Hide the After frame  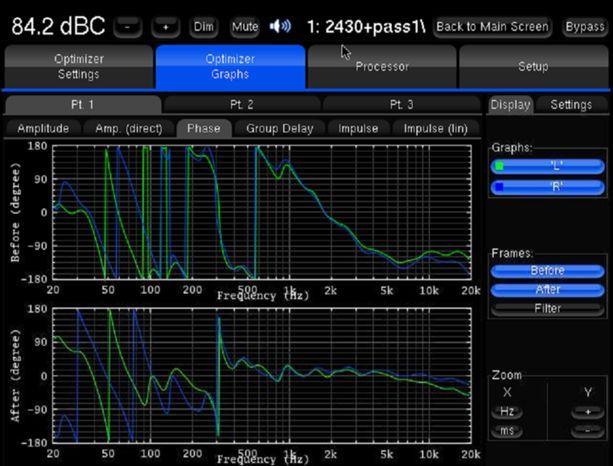tap(548, 290)
